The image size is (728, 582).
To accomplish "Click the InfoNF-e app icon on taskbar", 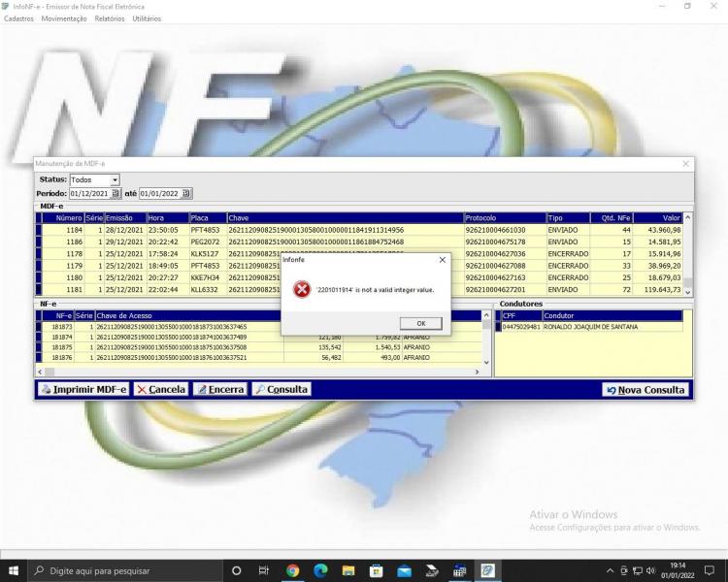I will click(x=487, y=570).
